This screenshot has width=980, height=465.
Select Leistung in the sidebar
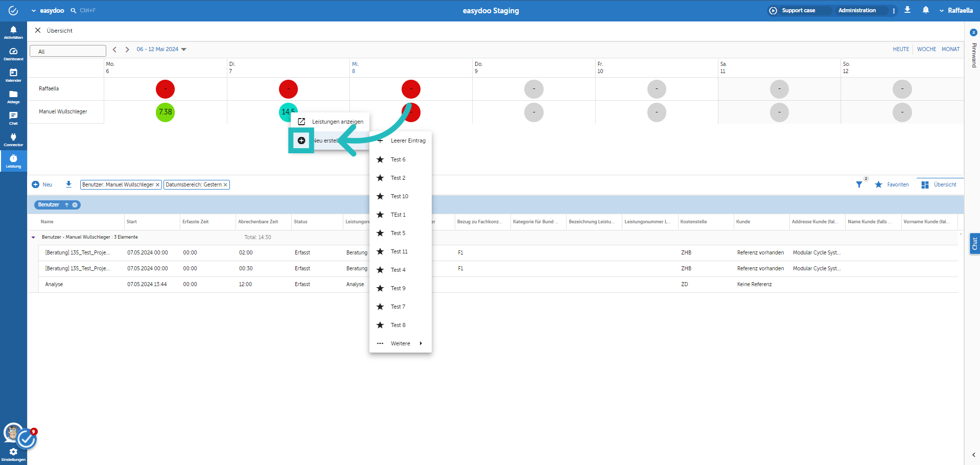(13, 161)
